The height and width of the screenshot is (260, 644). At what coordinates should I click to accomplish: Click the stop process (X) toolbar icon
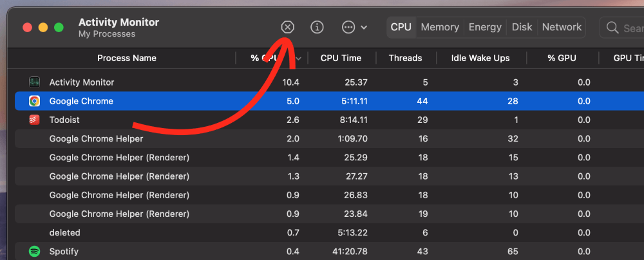click(x=287, y=27)
